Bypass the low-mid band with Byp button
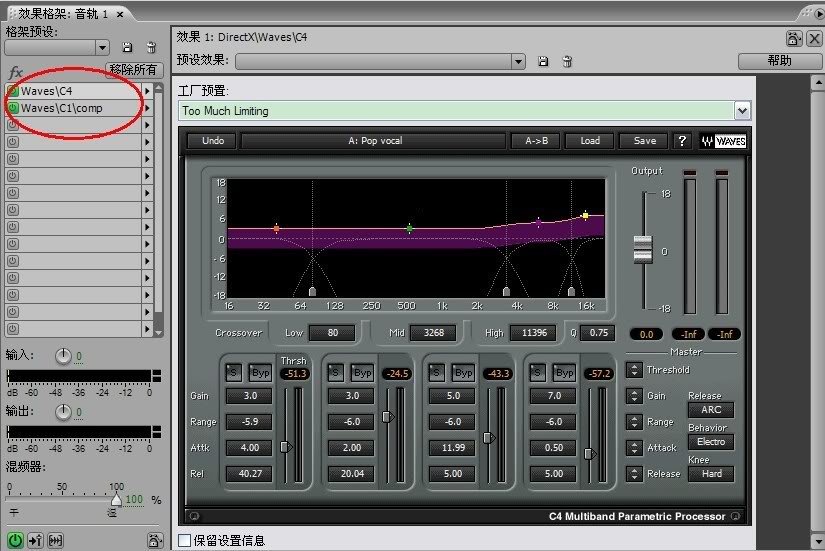 [x=362, y=373]
